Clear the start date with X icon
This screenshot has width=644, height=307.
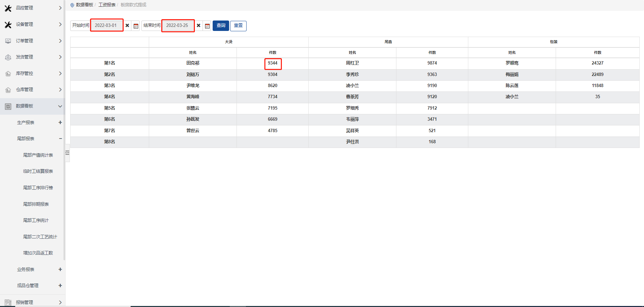127,26
